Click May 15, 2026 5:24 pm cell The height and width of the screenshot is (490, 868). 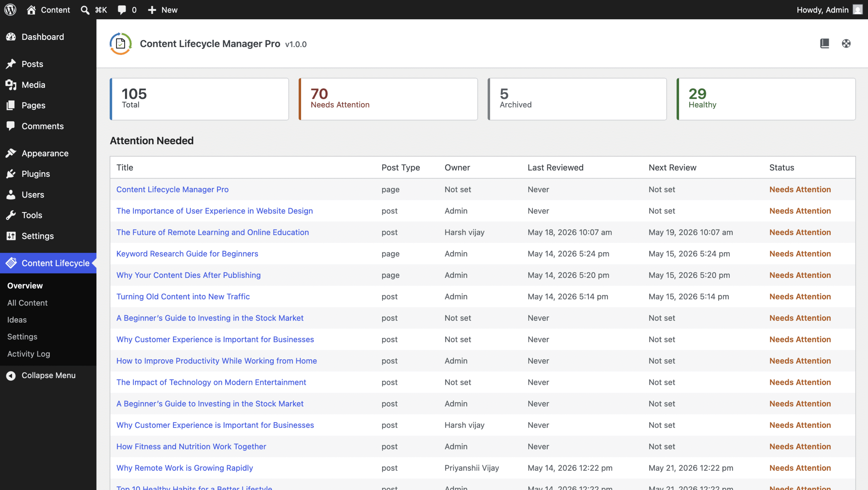click(689, 253)
